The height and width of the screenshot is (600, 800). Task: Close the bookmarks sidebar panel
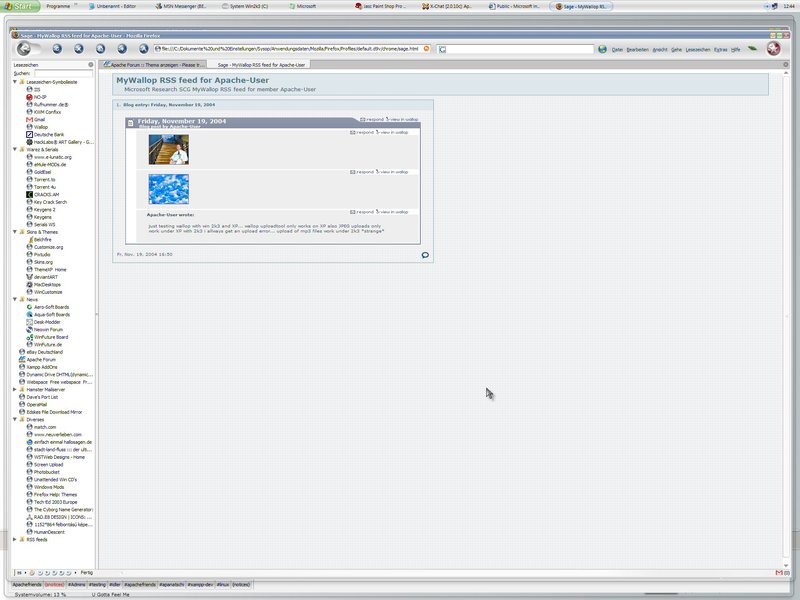tap(93, 64)
